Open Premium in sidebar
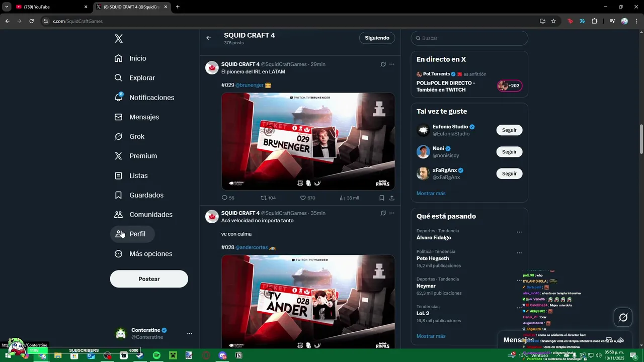Image resolution: width=644 pixels, height=362 pixels. 136,156
